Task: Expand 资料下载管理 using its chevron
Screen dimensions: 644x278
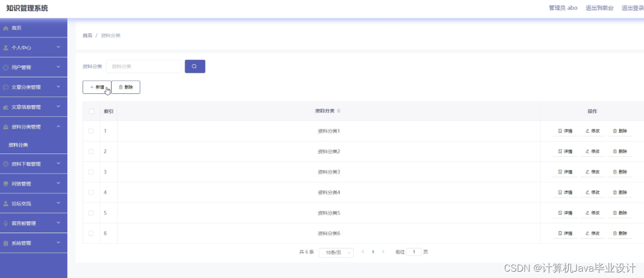Action: click(x=58, y=164)
